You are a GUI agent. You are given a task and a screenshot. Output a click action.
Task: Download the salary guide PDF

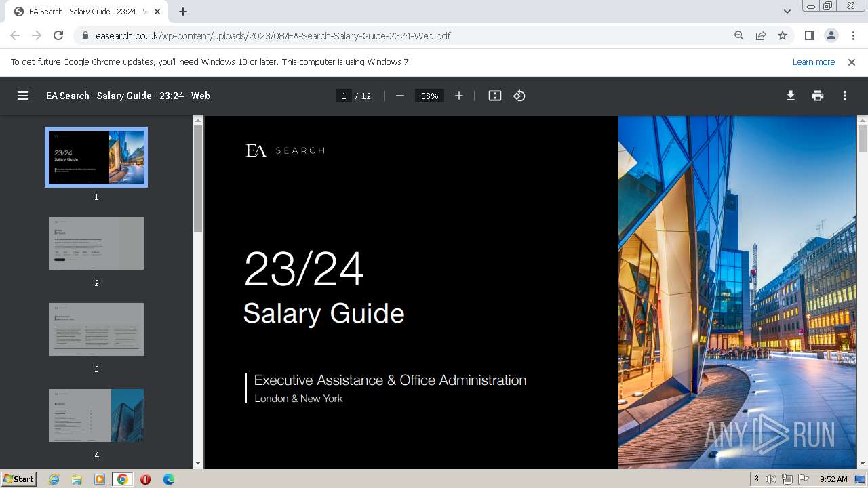coord(791,96)
